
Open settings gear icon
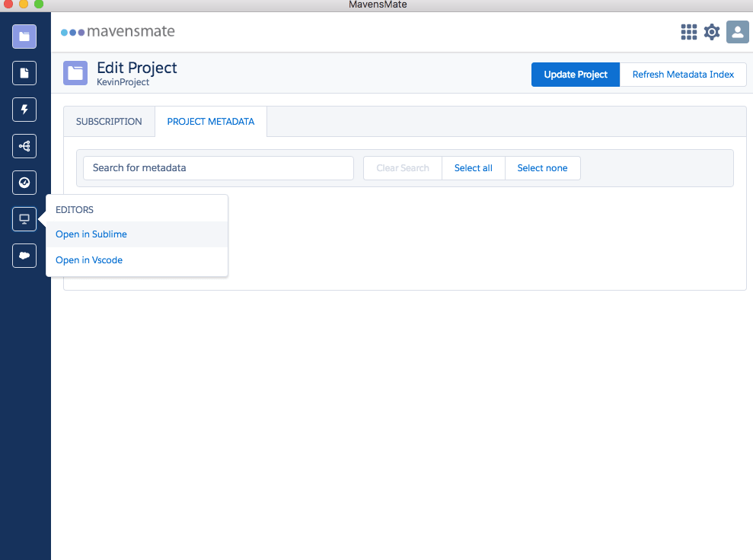(712, 32)
